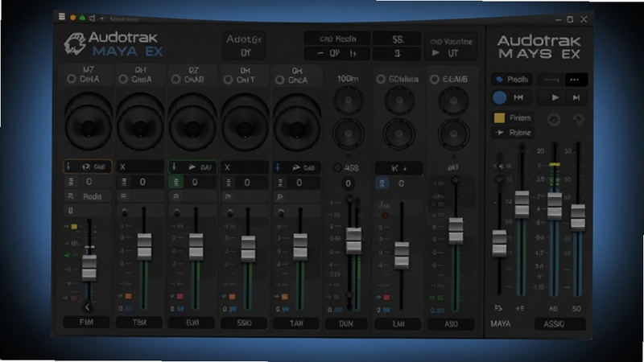
Task: Click the small pan knob above TSM fader
Action: click(125, 212)
